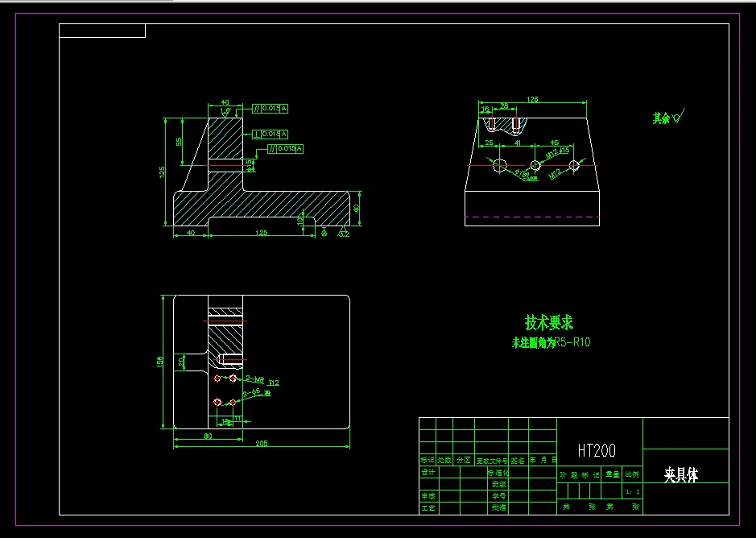
Task: Click the 处数 header cell
Action: click(x=444, y=461)
